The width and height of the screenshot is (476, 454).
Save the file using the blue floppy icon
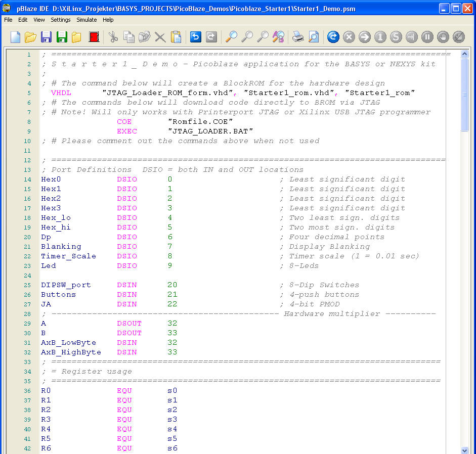(46, 37)
